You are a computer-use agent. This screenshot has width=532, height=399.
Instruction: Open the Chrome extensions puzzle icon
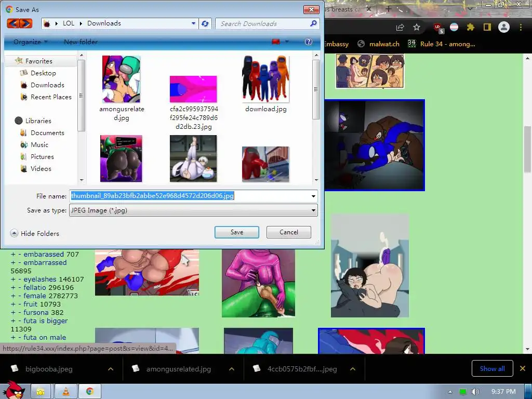470,27
